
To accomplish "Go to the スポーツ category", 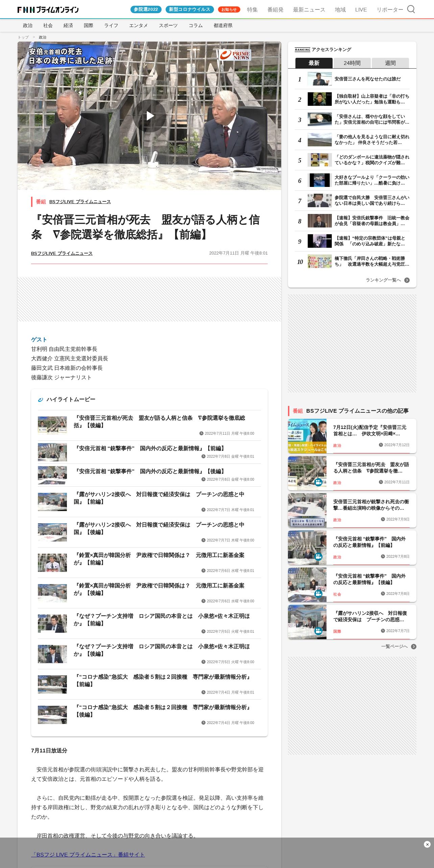I will pyautogui.click(x=168, y=25).
